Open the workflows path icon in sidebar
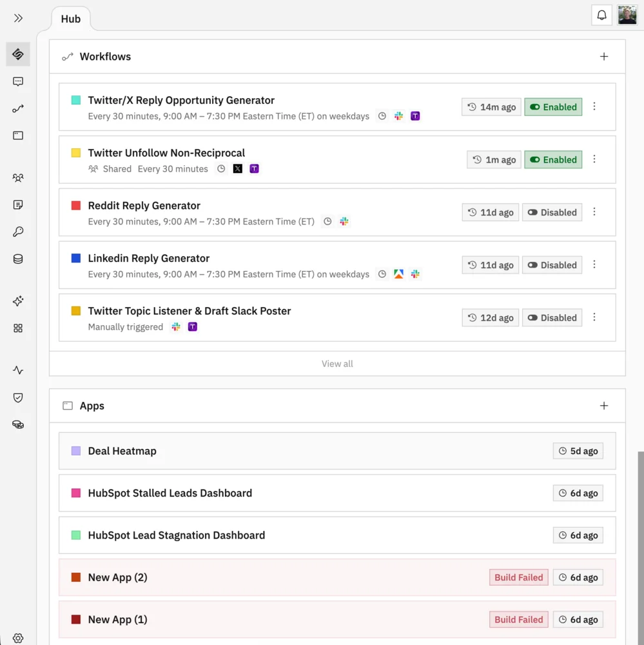The width and height of the screenshot is (644, 645). [18, 108]
